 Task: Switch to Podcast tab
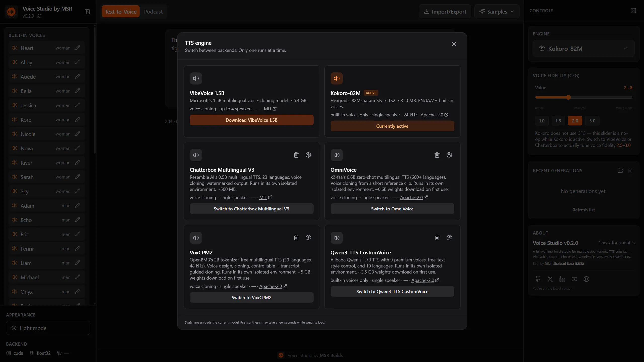(x=153, y=12)
